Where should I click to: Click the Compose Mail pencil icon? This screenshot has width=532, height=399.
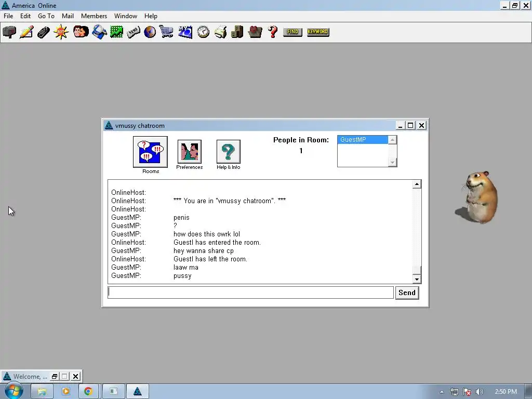26,32
